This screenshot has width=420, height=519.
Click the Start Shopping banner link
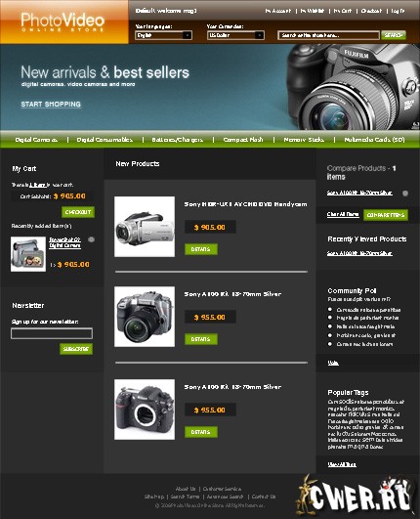(x=51, y=105)
